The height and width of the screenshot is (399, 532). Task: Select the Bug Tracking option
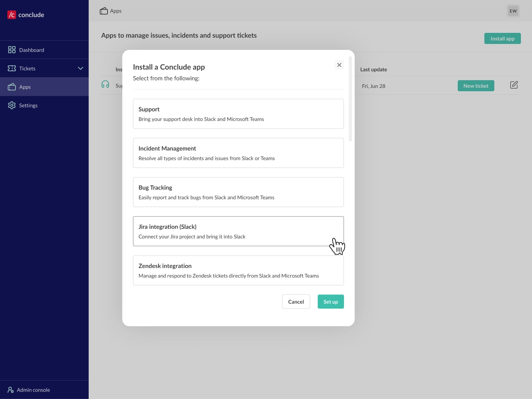tap(238, 192)
